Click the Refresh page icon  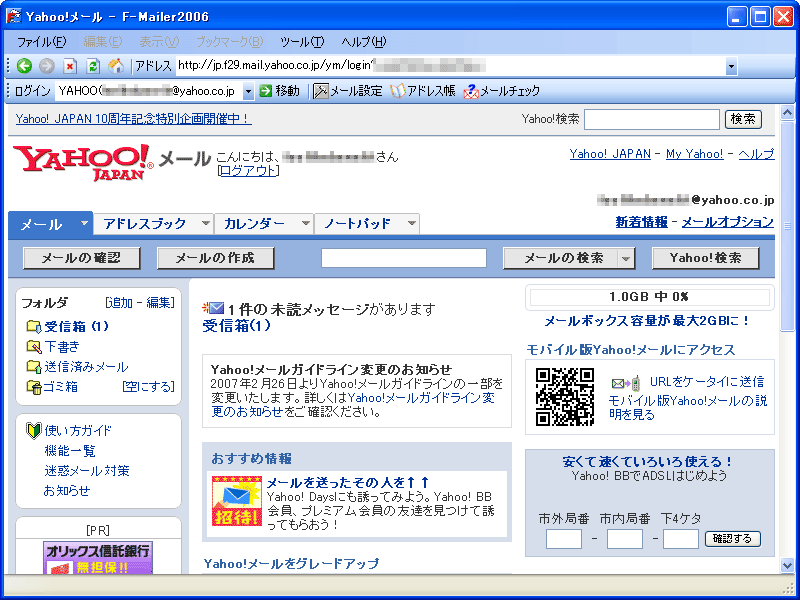tap(92, 66)
